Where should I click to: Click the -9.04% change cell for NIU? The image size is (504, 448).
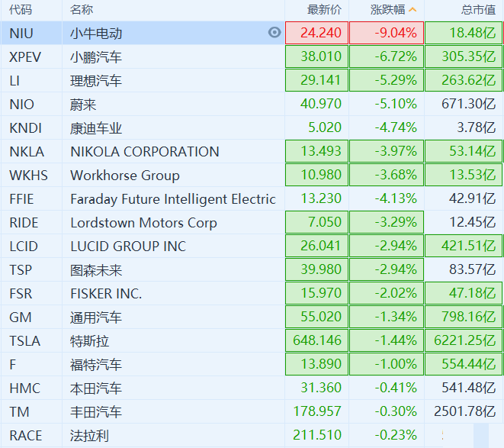(x=386, y=33)
